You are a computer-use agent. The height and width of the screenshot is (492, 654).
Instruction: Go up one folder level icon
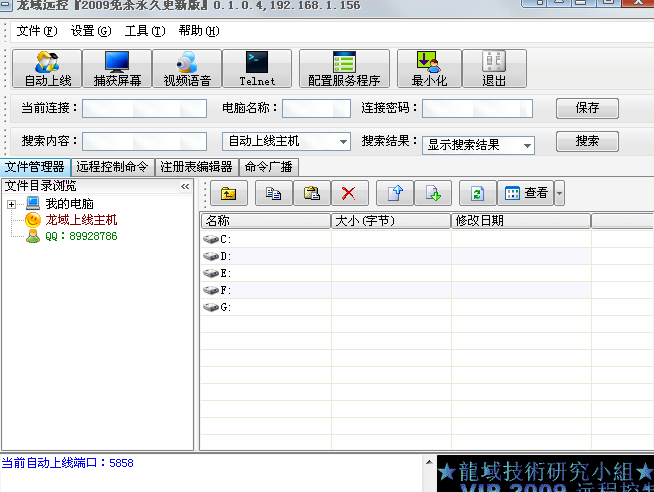229,193
